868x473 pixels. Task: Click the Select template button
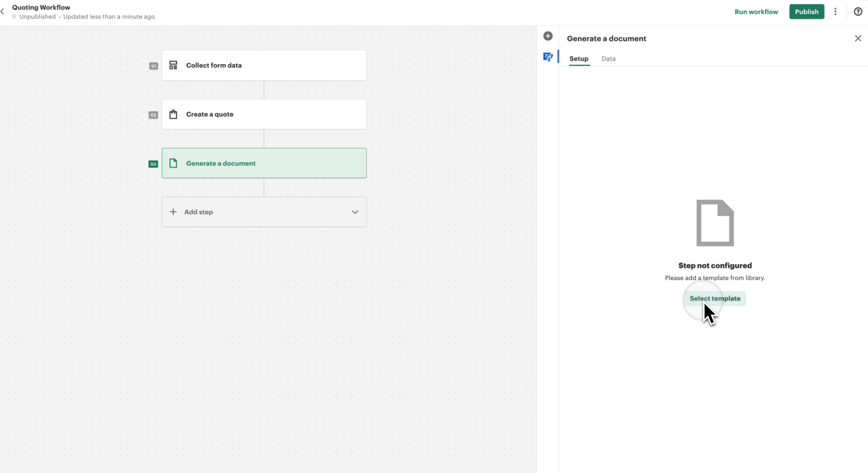pos(715,298)
